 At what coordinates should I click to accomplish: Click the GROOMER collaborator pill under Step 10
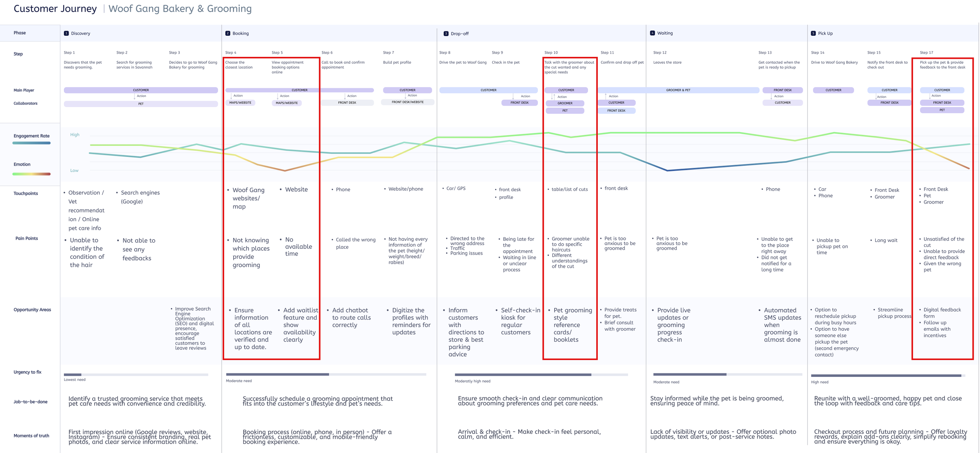pyautogui.click(x=565, y=103)
